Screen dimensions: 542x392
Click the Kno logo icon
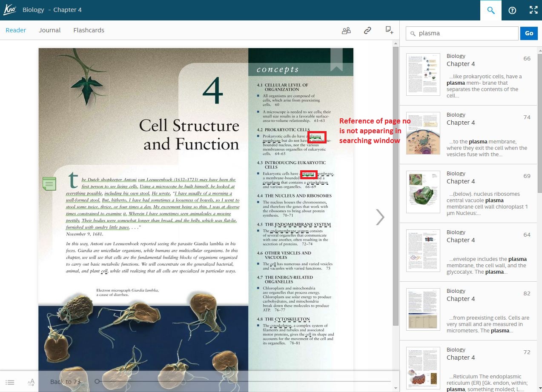coord(9,10)
